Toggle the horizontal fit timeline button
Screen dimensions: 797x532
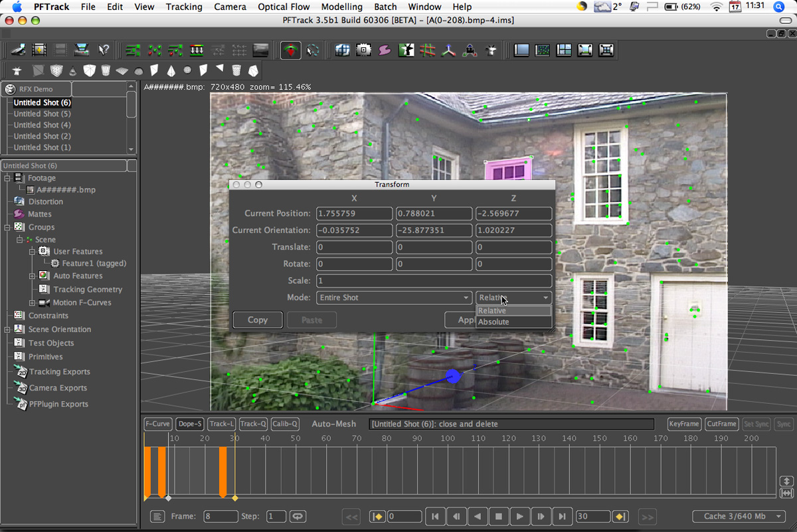786,493
